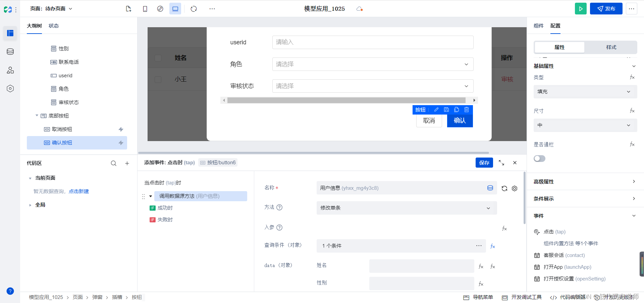Open more menu next to publish button

[631, 9]
